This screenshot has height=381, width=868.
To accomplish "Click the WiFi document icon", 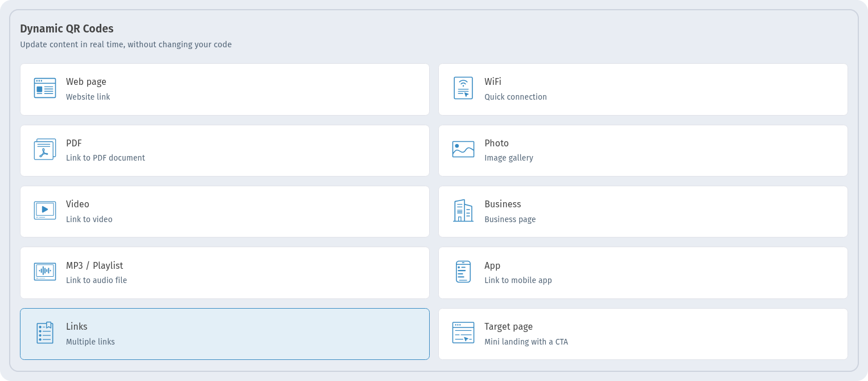I will 463,88.
